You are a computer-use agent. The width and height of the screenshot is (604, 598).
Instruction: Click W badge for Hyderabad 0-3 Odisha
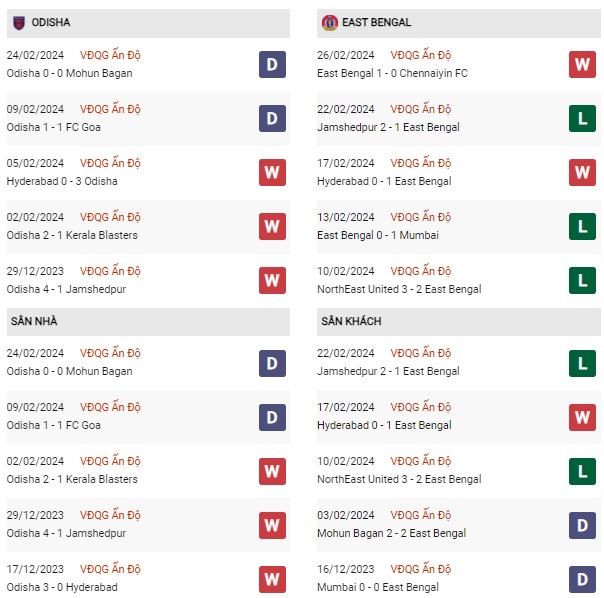[272, 172]
